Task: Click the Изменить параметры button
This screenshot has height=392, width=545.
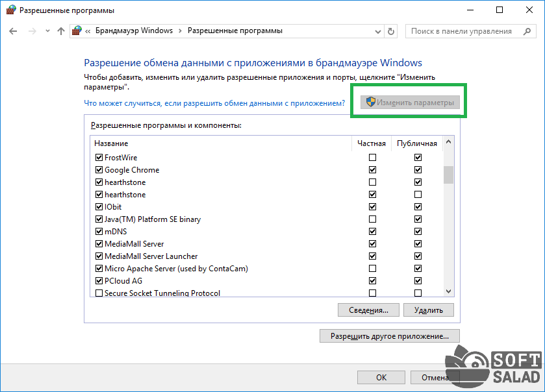Action: pos(410,103)
